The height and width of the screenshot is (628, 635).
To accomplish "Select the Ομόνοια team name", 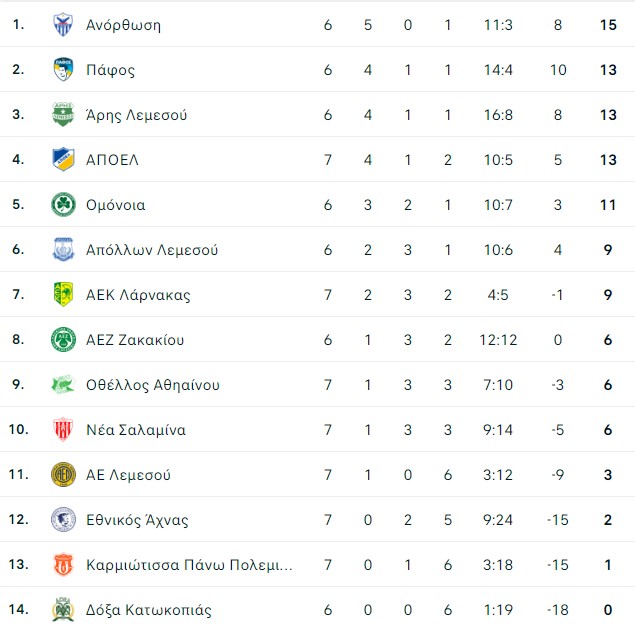I will [x=116, y=205].
